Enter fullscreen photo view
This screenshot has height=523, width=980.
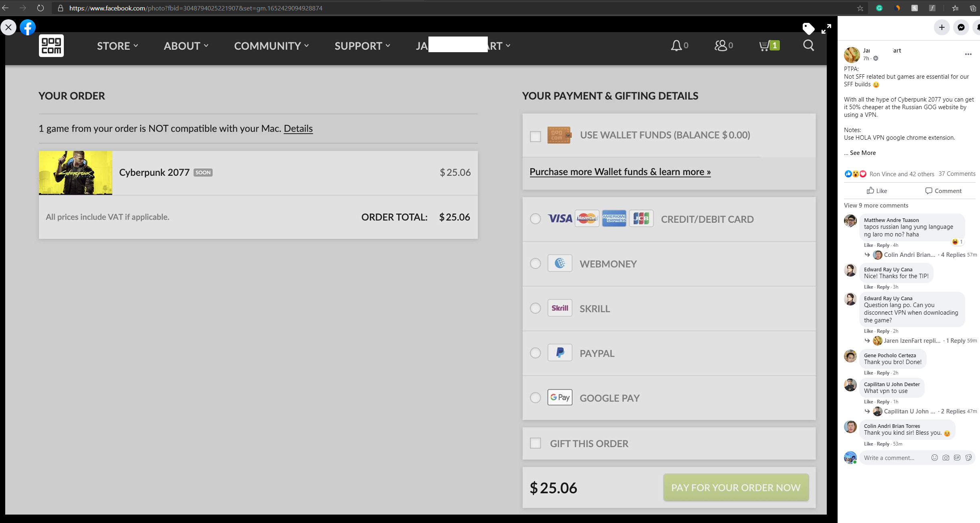[x=826, y=29]
